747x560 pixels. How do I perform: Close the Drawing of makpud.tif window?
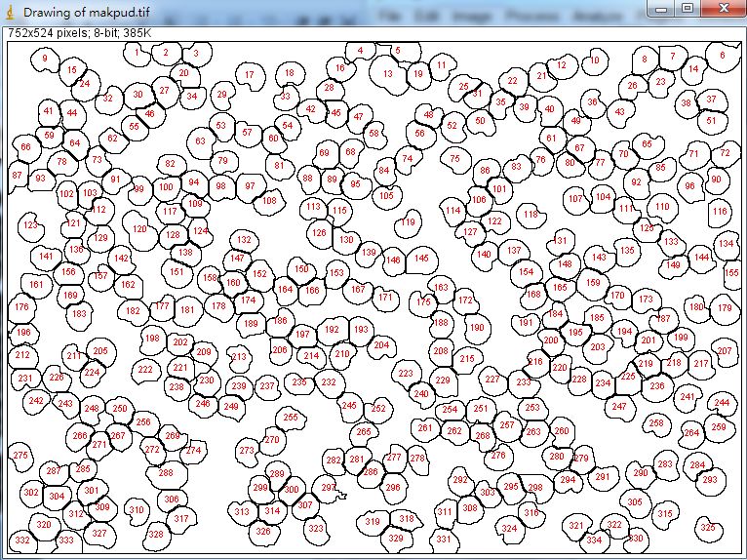(723, 8)
